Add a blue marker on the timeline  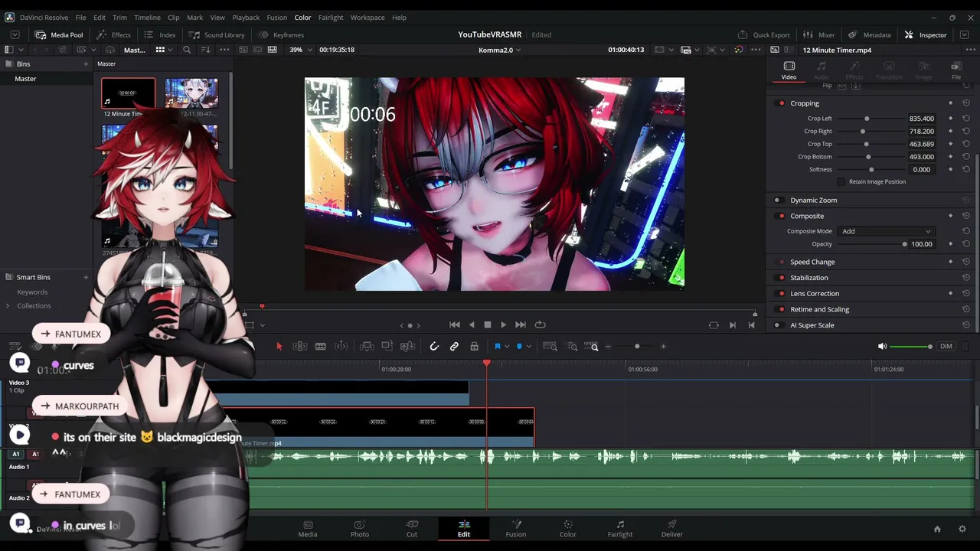pos(519,347)
